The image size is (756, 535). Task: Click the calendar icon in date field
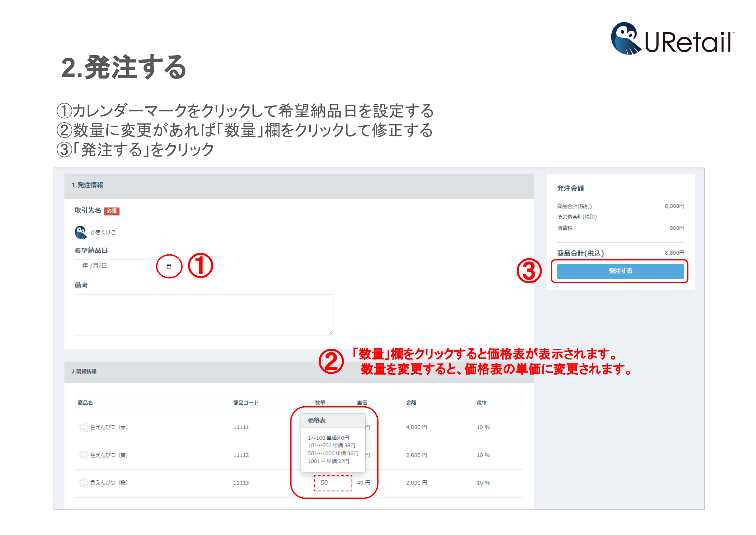pyautogui.click(x=169, y=266)
